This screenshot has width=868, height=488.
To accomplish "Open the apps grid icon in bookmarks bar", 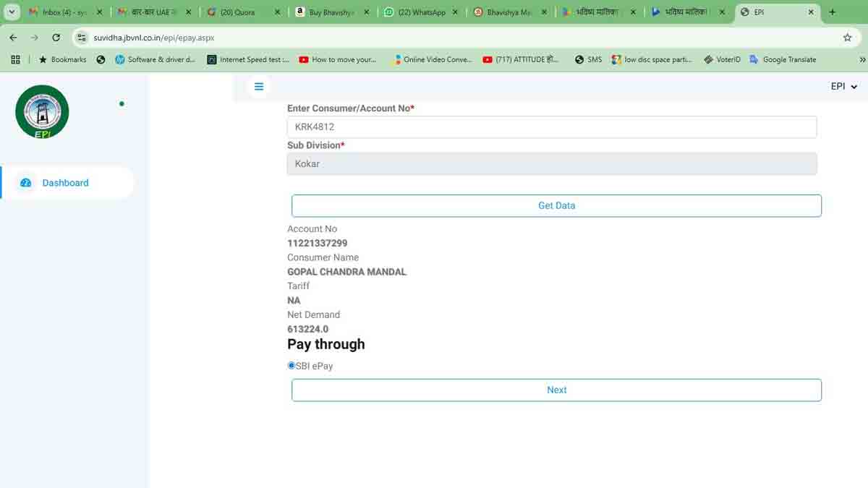I will click(15, 60).
